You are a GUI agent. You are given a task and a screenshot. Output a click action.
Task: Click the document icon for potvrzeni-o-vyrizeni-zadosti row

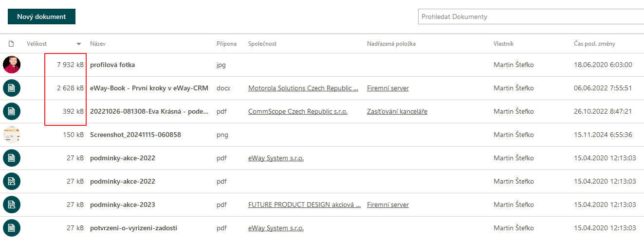click(x=12, y=228)
